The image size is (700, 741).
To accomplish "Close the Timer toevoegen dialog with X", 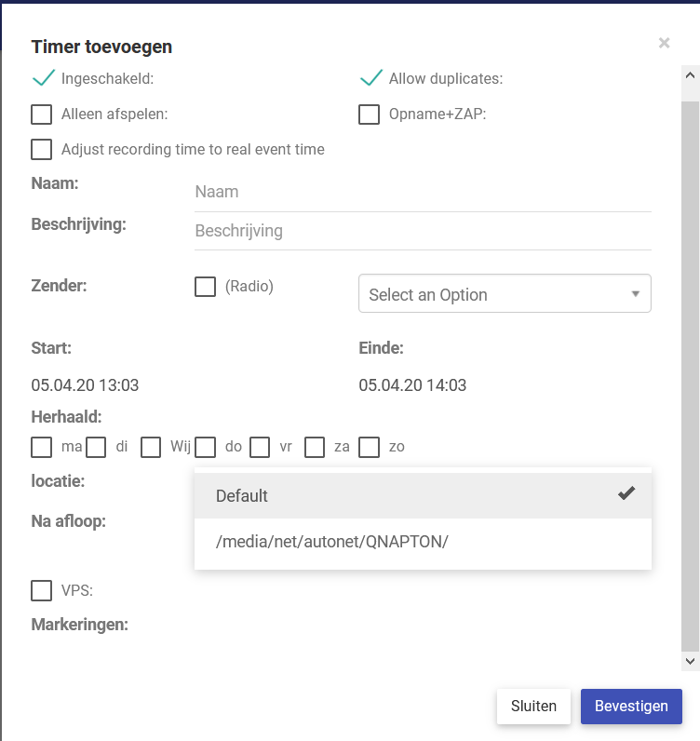I will (x=664, y=43).
